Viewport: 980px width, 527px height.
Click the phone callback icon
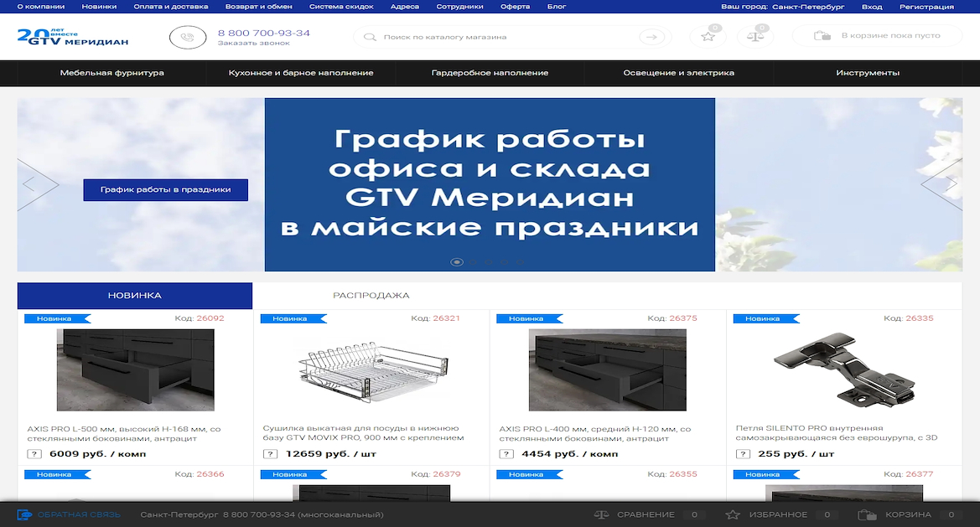[x=188, y=38]
